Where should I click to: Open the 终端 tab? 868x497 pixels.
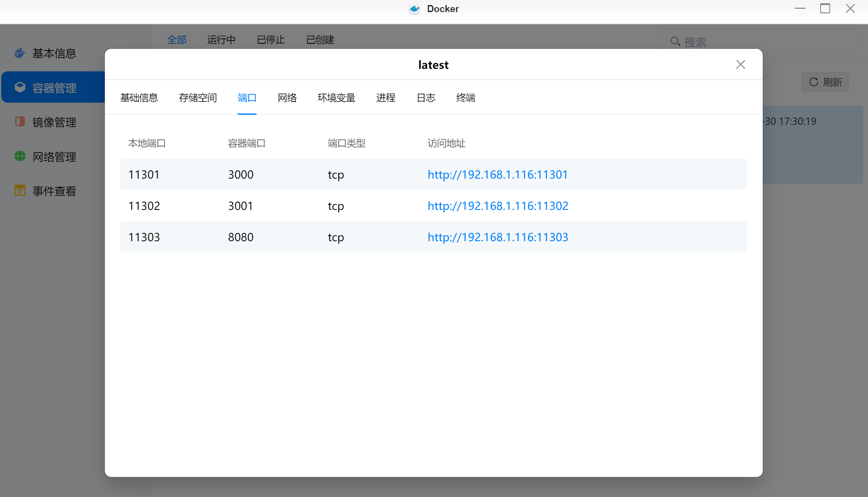pyautogui.click(x=465, y=98)
